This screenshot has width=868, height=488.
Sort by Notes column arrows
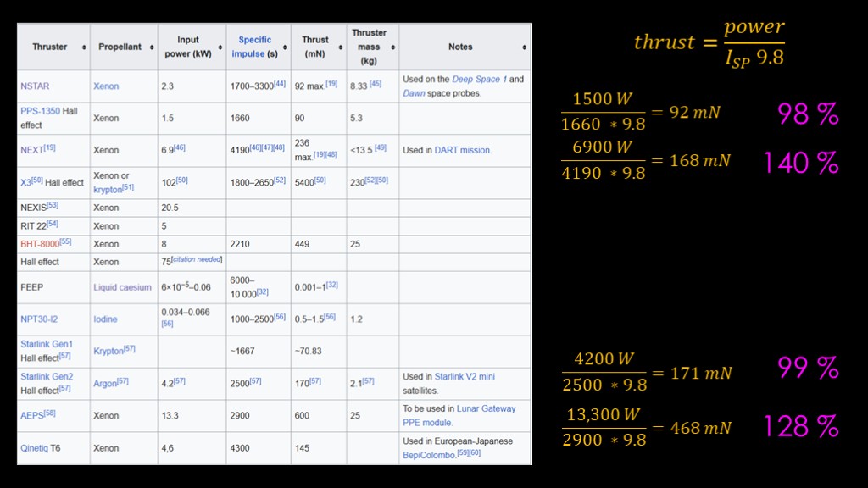click(x=524, y=47)
